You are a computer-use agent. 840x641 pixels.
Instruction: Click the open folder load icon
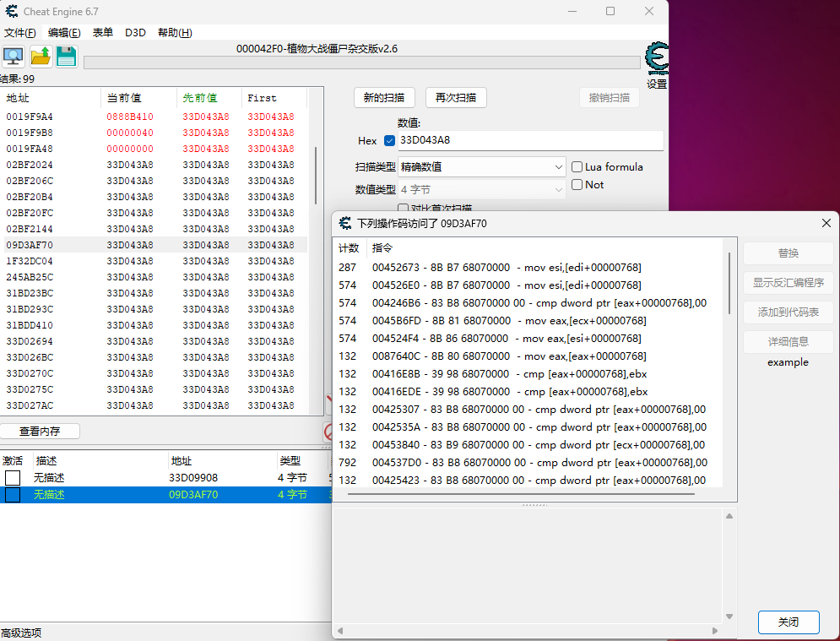tap(40, 57)
